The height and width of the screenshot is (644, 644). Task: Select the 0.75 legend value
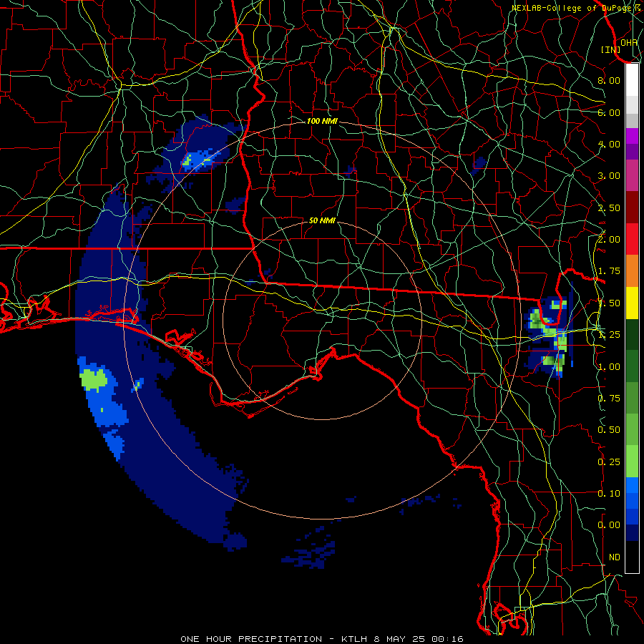click(609, 399)
